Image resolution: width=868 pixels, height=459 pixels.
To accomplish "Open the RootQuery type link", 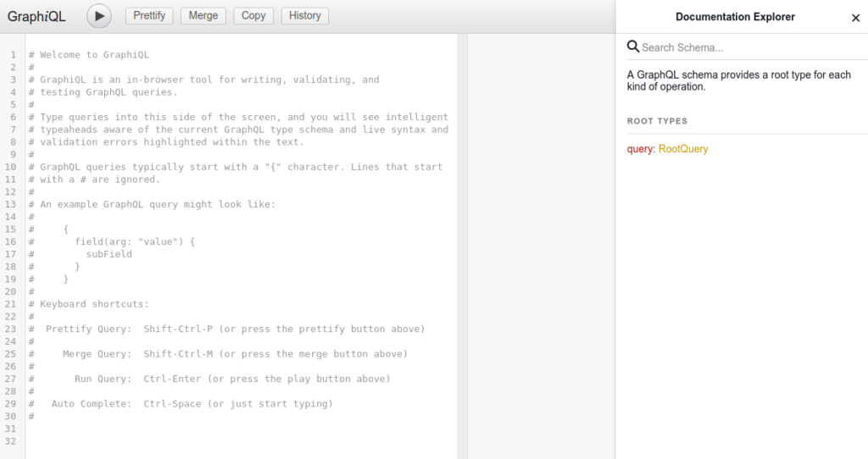I will coord(683,149).
